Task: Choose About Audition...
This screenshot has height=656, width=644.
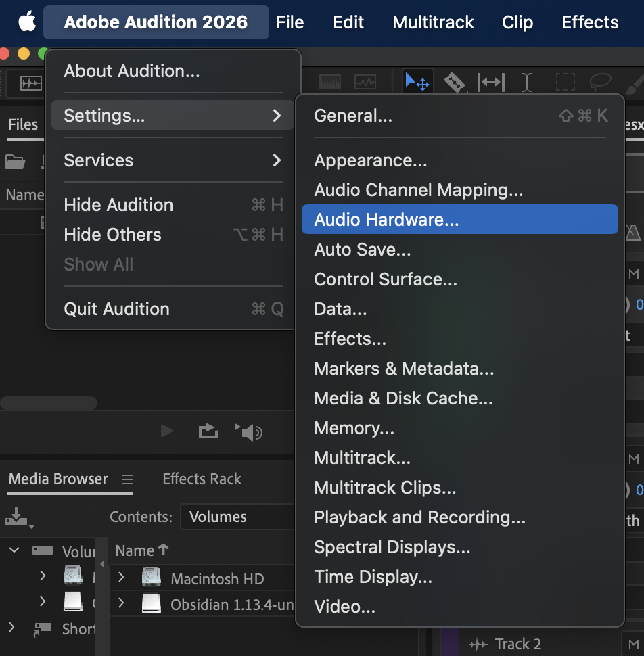Action: click(172, 71)
